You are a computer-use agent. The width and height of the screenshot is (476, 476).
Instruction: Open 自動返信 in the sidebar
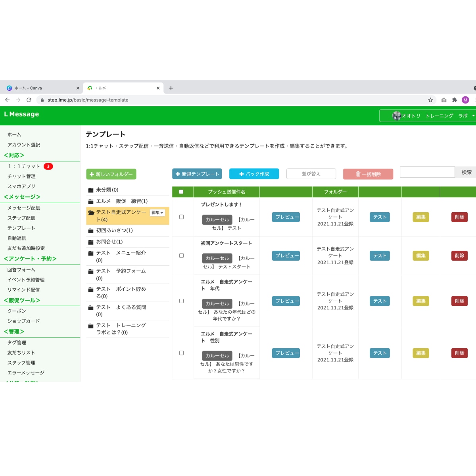tap(17, 238)
